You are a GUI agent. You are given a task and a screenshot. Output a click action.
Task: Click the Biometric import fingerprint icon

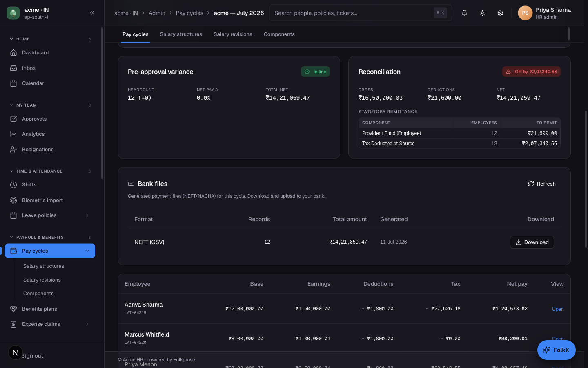click(x=13, y=200)
